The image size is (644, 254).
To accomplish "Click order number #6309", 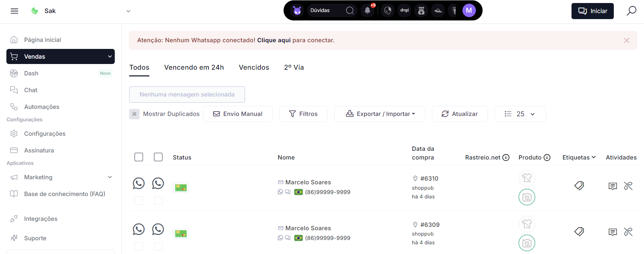I will point(430,225).
